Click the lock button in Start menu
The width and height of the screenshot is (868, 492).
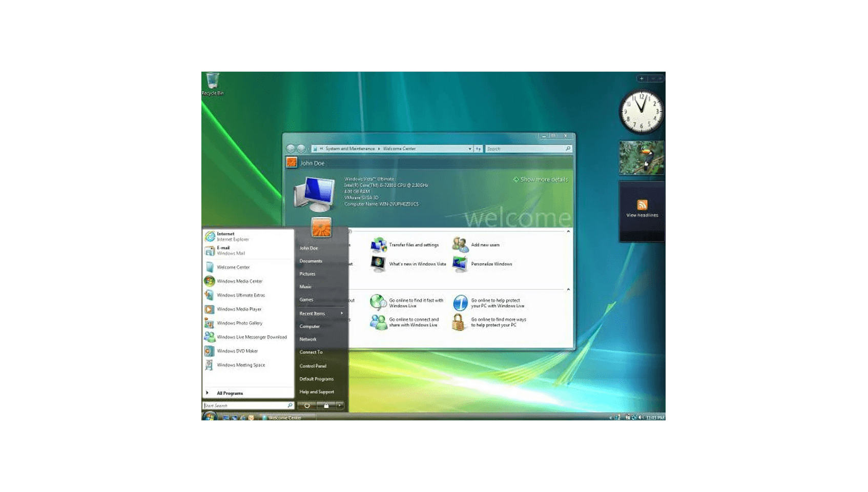coord(326,405)
